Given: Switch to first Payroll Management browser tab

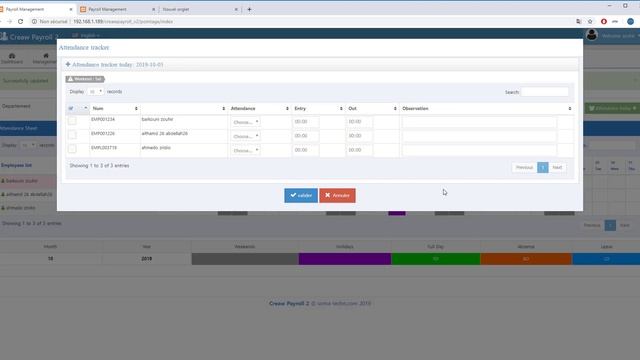Looking at the screenshot, I should tap(36, 9).
